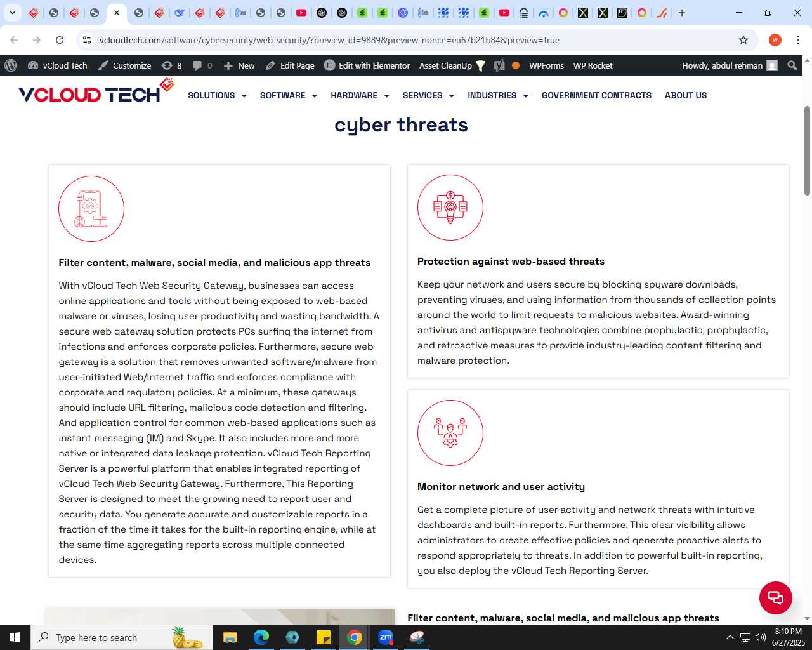Click the bookmark star in address bar
The width and height of the screenshot is (812, 650).
(x=743, y=40)
